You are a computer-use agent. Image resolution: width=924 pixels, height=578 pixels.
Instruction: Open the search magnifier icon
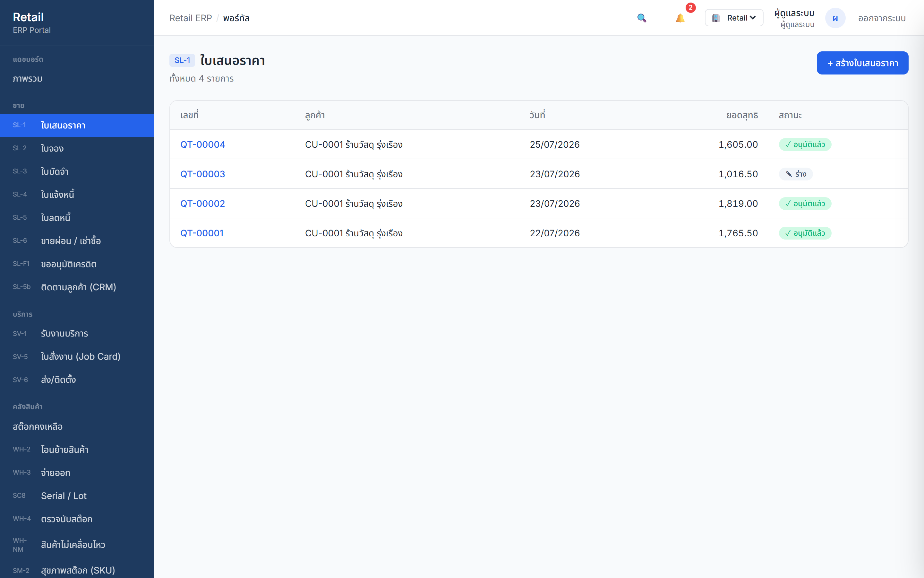pyautogui.click(x=641, y=18)
